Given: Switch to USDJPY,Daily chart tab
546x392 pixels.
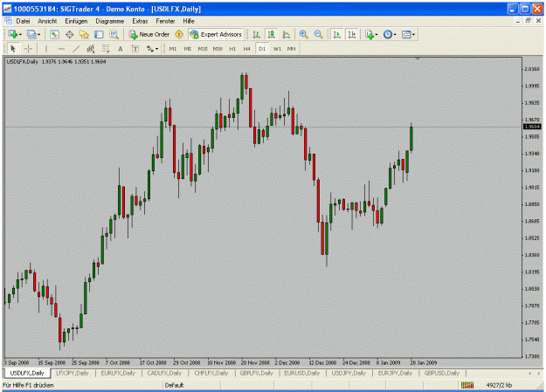Looking at the screenshot, I should [349, 373].
